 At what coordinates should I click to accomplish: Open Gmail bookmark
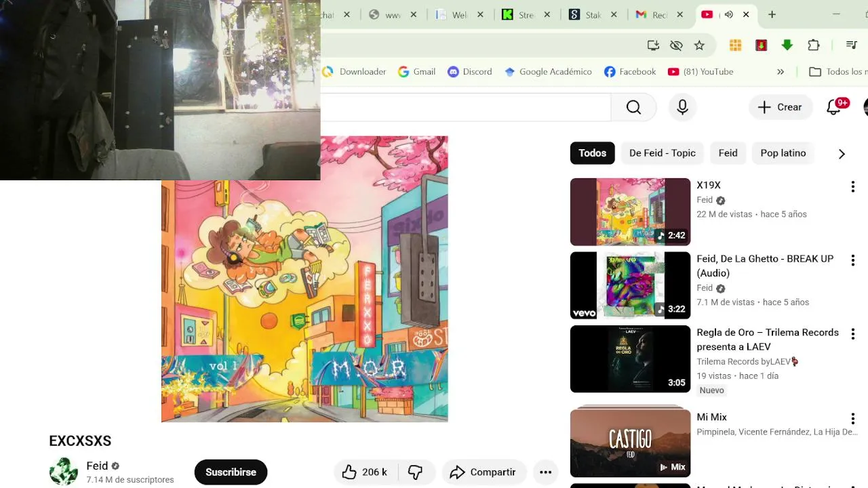[x=416, y=72]
